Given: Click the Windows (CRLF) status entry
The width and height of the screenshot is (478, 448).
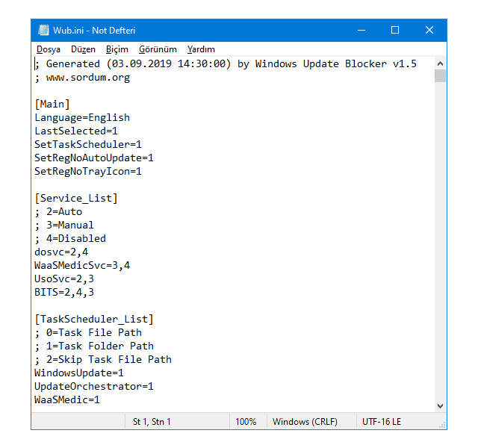Looking at the screenshot, I should pyautogui.click(x=305, y=422).
